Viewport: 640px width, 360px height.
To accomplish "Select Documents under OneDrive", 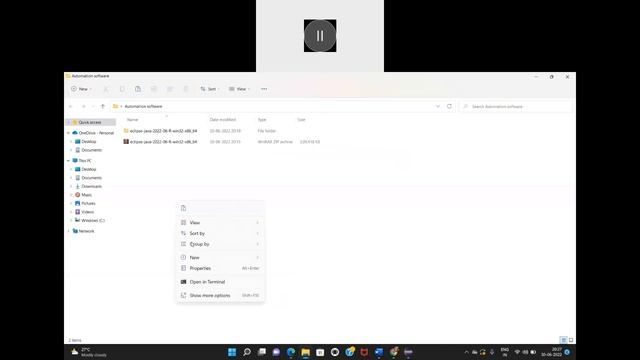I will click(91, 150).
